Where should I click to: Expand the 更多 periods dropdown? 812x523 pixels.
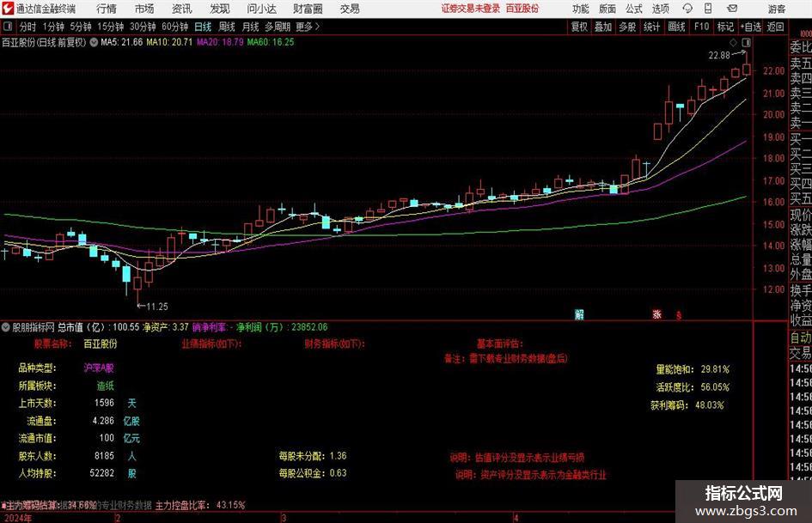pos(308,27)
